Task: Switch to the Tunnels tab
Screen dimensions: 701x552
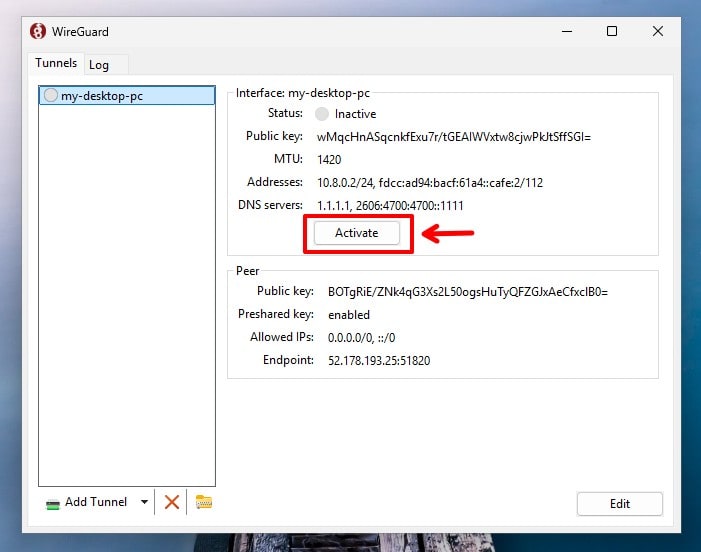Action: pyautogui.click(x=56, y=63)
